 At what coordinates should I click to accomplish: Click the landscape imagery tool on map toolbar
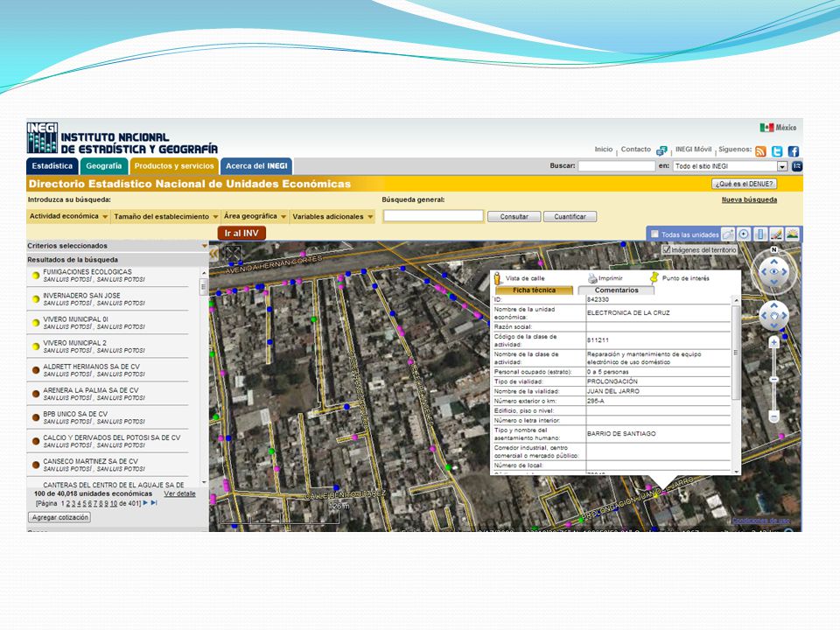coord(793,234)
